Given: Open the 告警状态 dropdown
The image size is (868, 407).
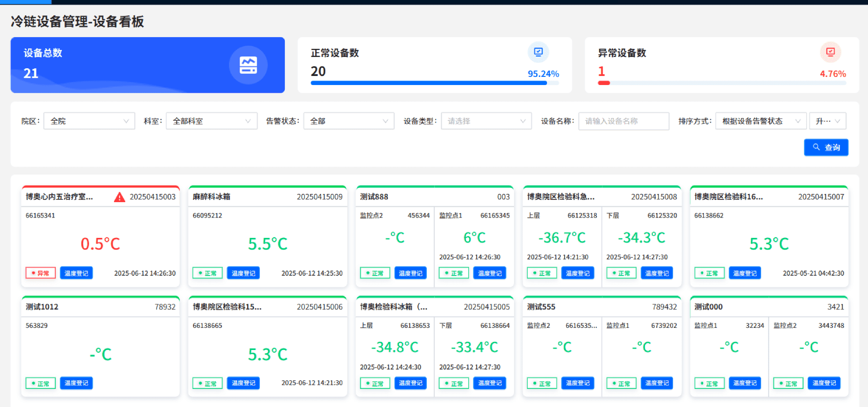Looking at the screenshot, I should [x=349, y=121].
